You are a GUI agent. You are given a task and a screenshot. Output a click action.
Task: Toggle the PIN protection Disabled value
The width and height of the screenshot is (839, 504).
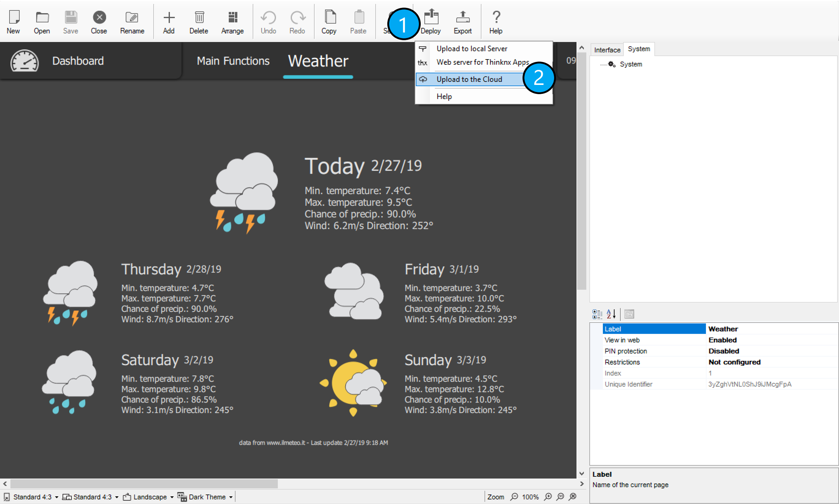[x=723, y=351]
